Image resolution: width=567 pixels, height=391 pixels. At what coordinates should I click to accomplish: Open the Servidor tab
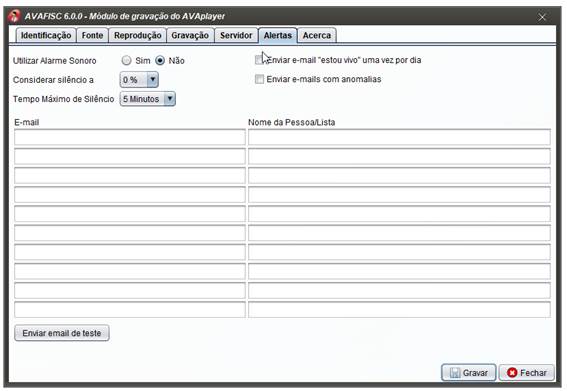236,35
